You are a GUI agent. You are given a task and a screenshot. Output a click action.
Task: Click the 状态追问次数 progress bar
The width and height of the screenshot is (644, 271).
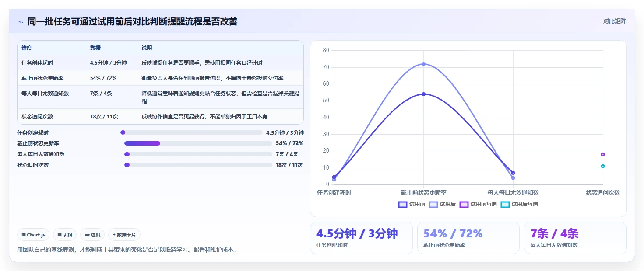coord(198,165)
